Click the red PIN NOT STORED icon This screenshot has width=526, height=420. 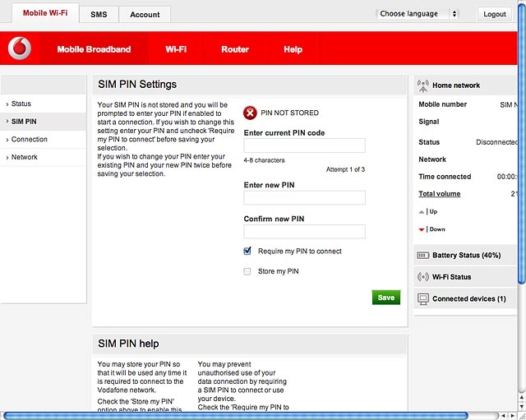click(250, 113)
